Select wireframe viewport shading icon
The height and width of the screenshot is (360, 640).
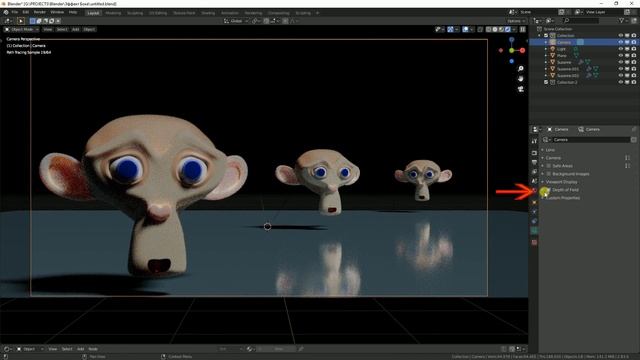[489, 29]
